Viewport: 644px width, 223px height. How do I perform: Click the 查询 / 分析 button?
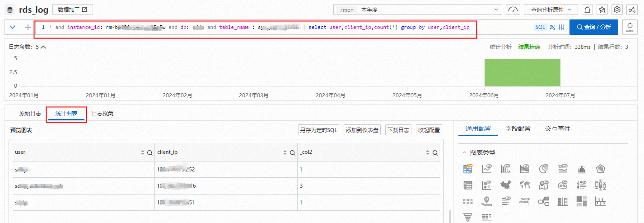(x=594, y=27)
